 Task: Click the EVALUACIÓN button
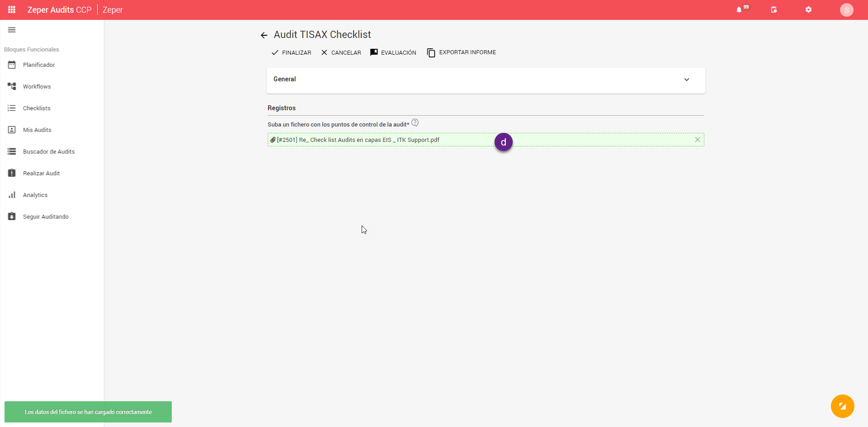click(x=393, y=52)
